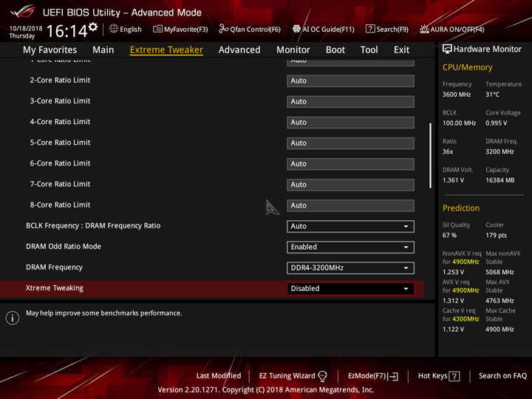This screenshot has height=399, width=532.
Task: Click the May help improve benchmarks text
Action: click(104, 313)
